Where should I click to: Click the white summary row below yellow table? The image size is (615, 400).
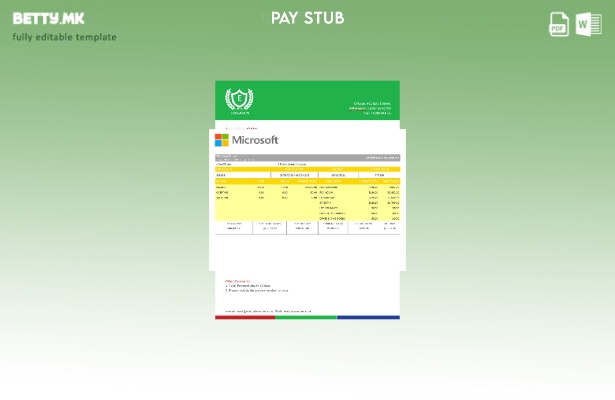(x=307, y=227)
